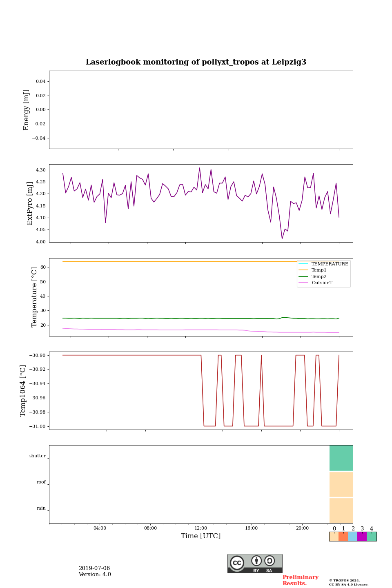
Task: Select the beige roof status block
Action: (341, 484)
